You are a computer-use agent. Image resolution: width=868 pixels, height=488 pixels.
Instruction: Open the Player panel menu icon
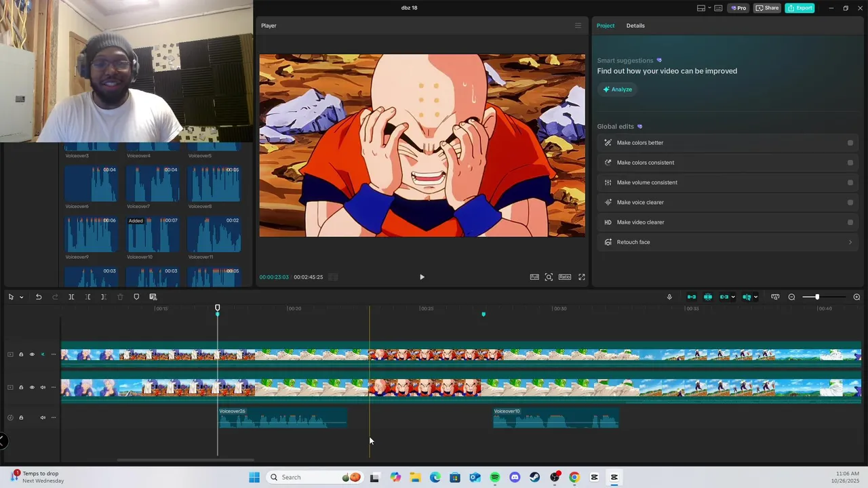pos(578,26)
